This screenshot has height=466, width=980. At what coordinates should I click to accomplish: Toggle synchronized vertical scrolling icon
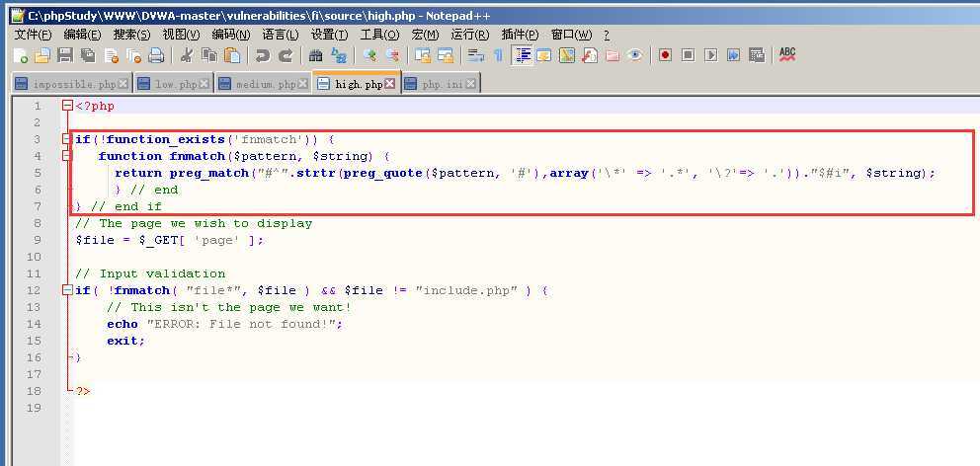coord(423,55)
